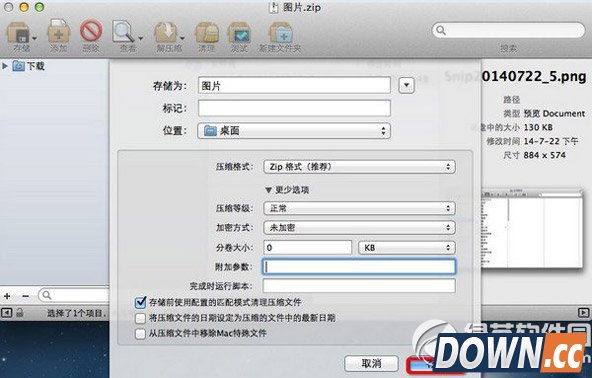Click the lock icon in status bar
The height and width of the screenshot is (378, 592).
pos(20,313)
